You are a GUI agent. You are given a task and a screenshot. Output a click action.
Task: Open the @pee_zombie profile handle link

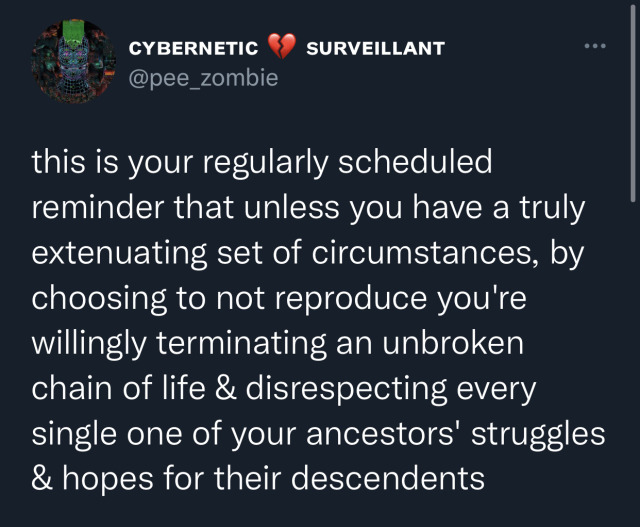pyautogui.click(x=203, y=77)
